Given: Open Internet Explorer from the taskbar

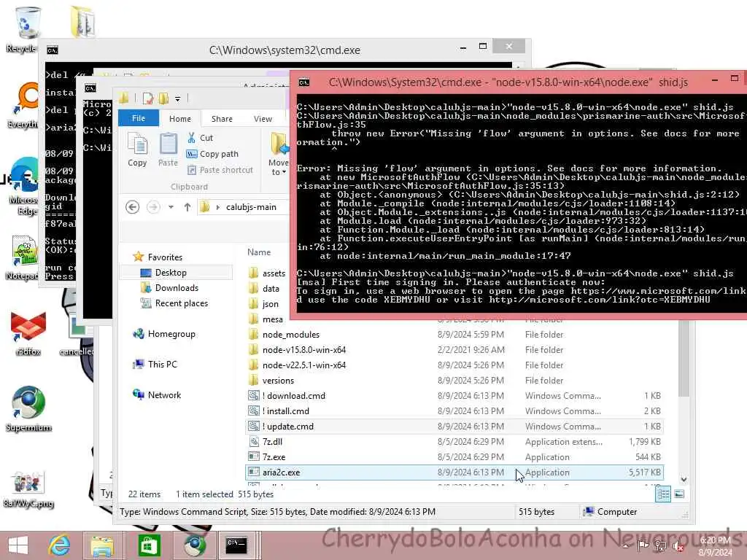Looking at the screenshot, I should pyautogui.click(x=60, y=545).
